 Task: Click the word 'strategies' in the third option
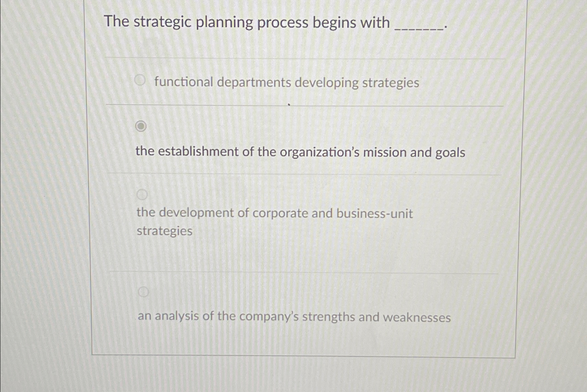(164, 231)
